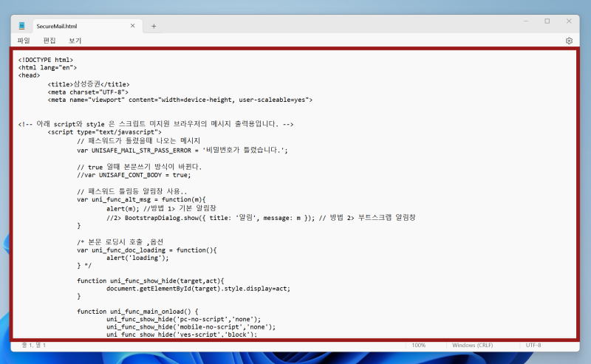
Task: Open Notepad settings gear icon
Action: (x=569, y=41)
